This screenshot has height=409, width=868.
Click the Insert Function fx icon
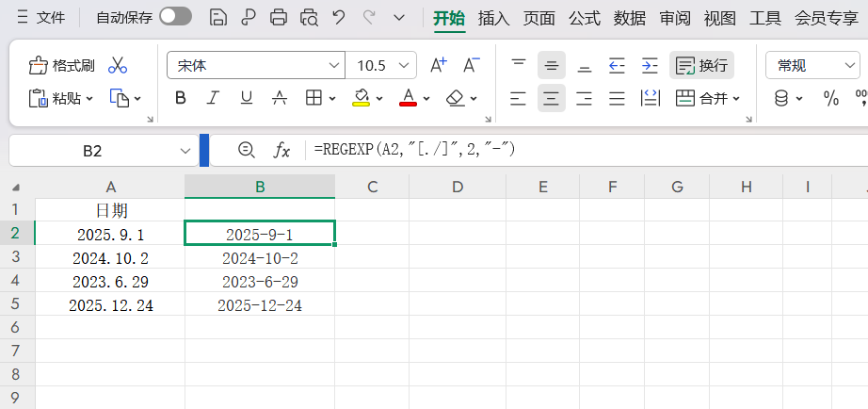click(281, 150)
